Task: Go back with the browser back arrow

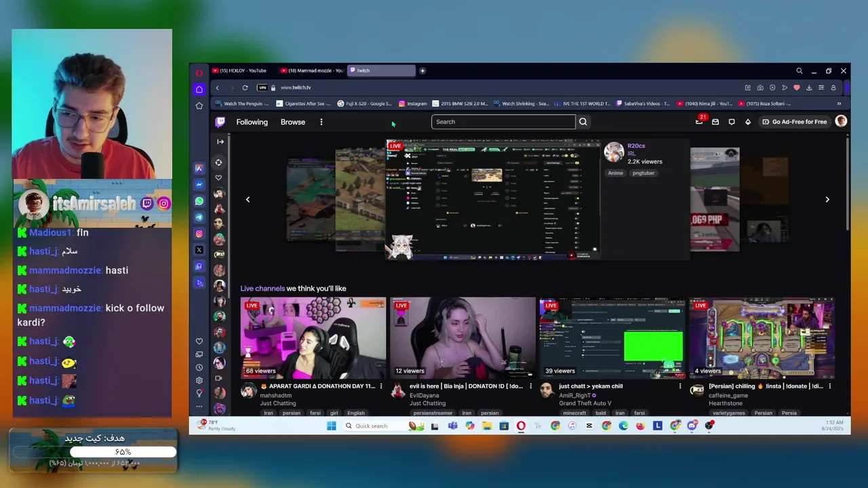Action: coord(218,87)
